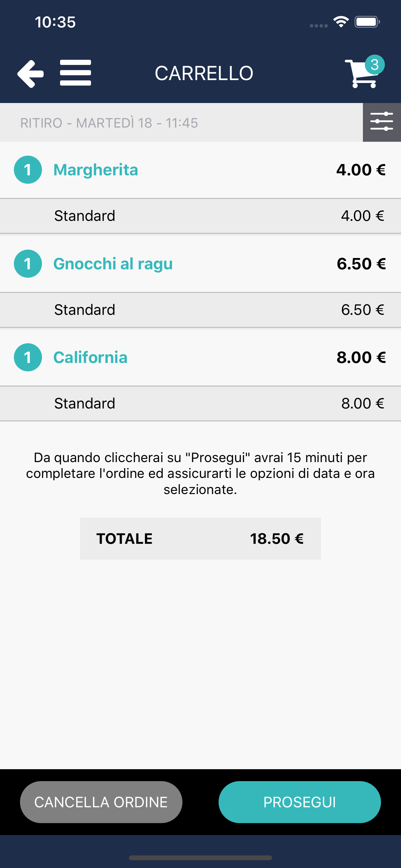Viewport: 401px width, 868px height.
Task: Tap the Totale 18.50 € box
Action: click(x=200, y=538)
